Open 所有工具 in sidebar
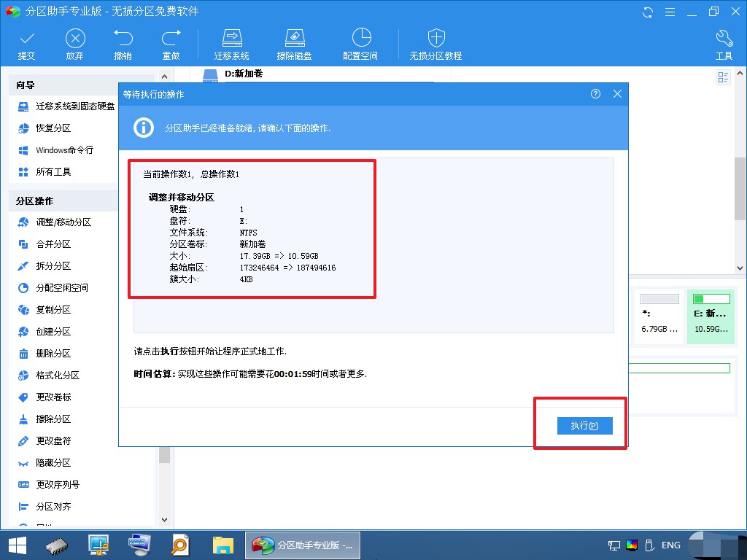 (44, 172)
